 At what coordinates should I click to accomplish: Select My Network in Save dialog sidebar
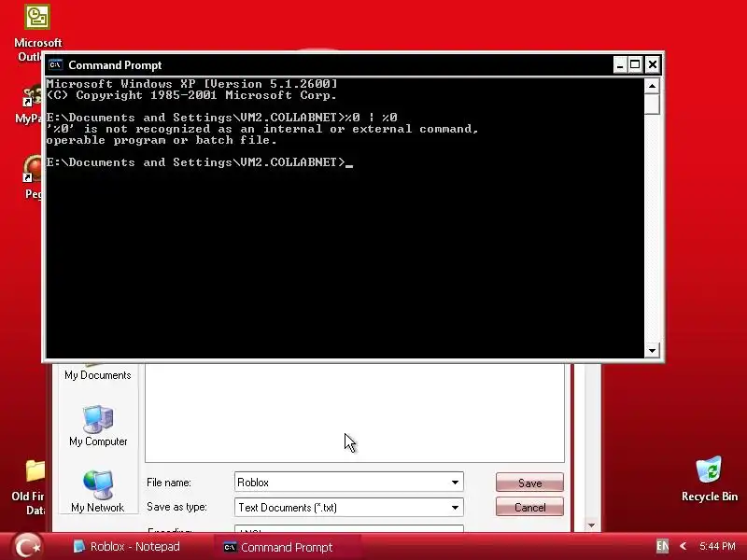98,492
